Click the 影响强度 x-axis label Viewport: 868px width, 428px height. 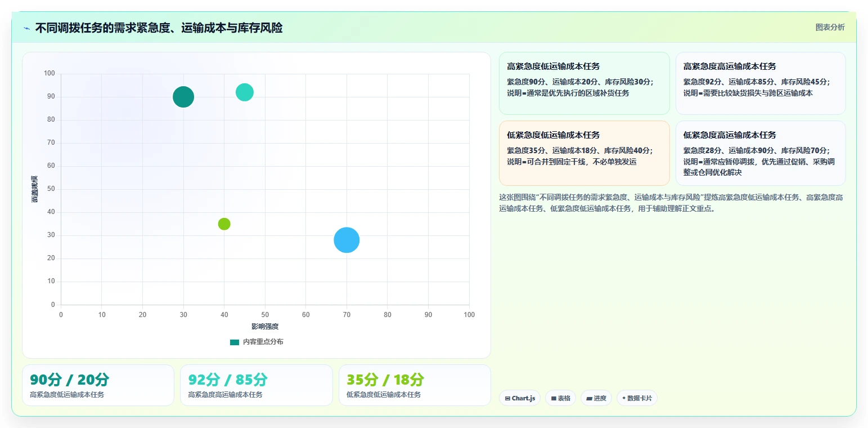pyautogui.click(x=265, y=327)
